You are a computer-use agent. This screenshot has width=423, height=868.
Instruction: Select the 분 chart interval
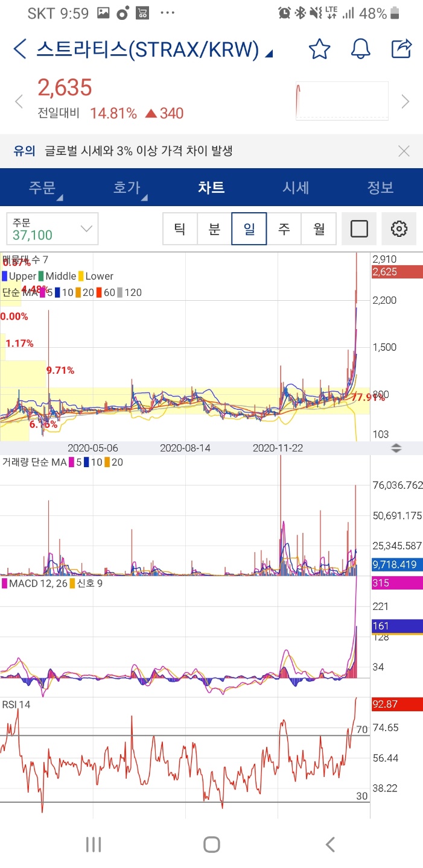[x=214, y=229]
